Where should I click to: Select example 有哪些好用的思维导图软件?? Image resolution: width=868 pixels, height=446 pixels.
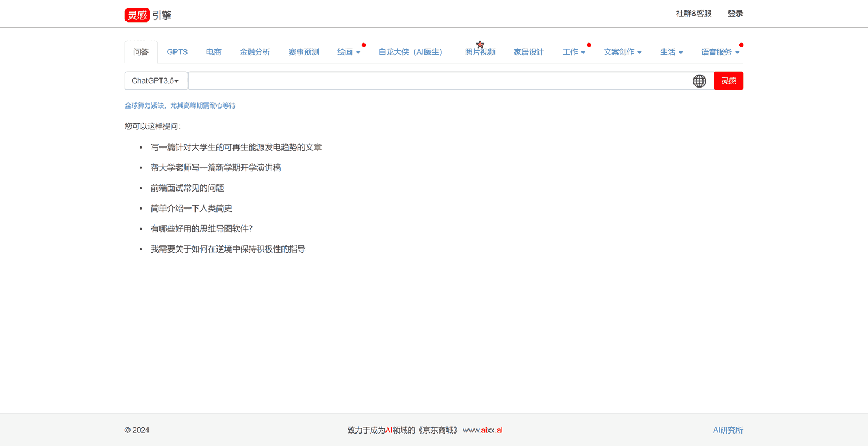coord(202,229)
